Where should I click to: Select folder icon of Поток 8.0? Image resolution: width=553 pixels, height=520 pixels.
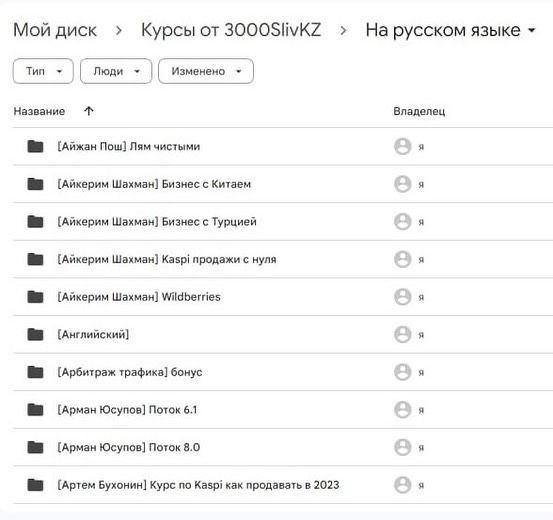pyautogui.click(x=35, y=447)
